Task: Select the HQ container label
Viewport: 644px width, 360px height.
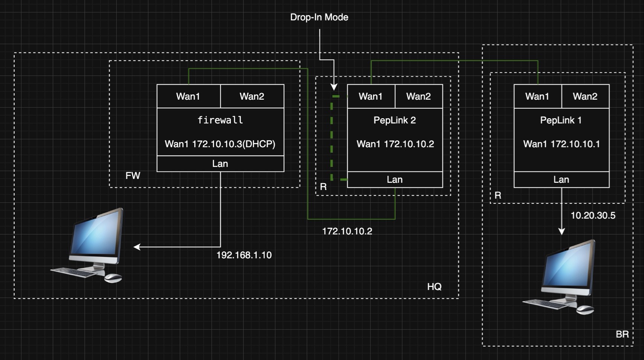Action: (434, 287)
